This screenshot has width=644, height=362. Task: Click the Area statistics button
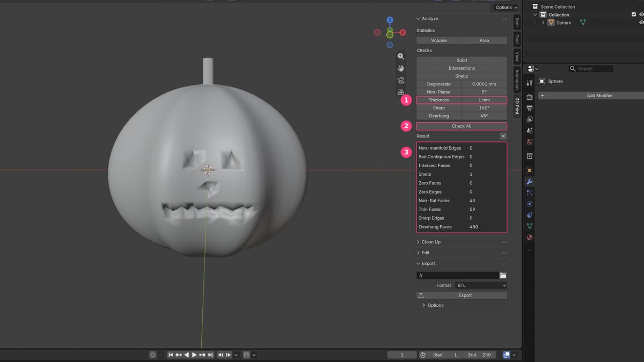click(x=484, y=40)
